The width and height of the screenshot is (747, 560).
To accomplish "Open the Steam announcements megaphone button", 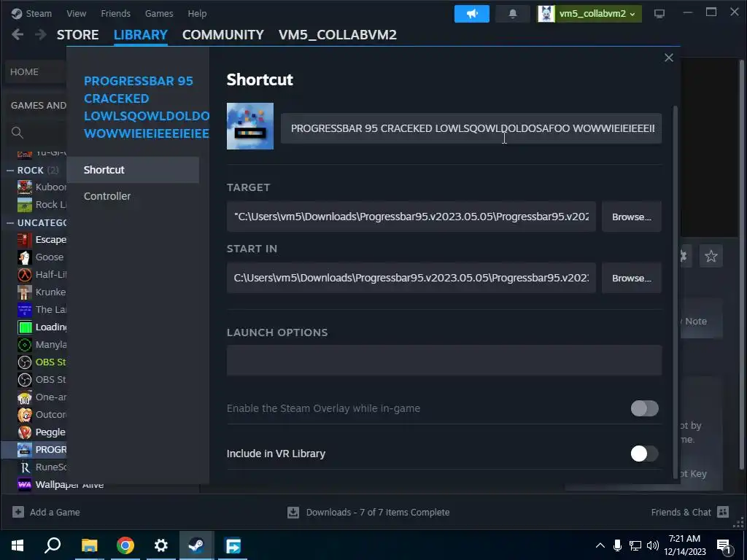I will tap(472, 14).
